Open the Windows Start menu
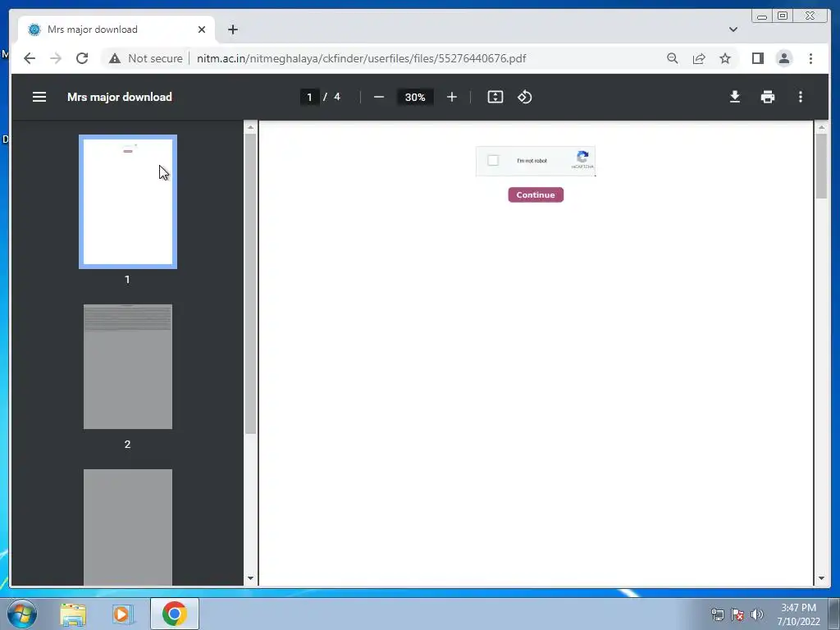This screenshot has height=630, width=840. 21,614
